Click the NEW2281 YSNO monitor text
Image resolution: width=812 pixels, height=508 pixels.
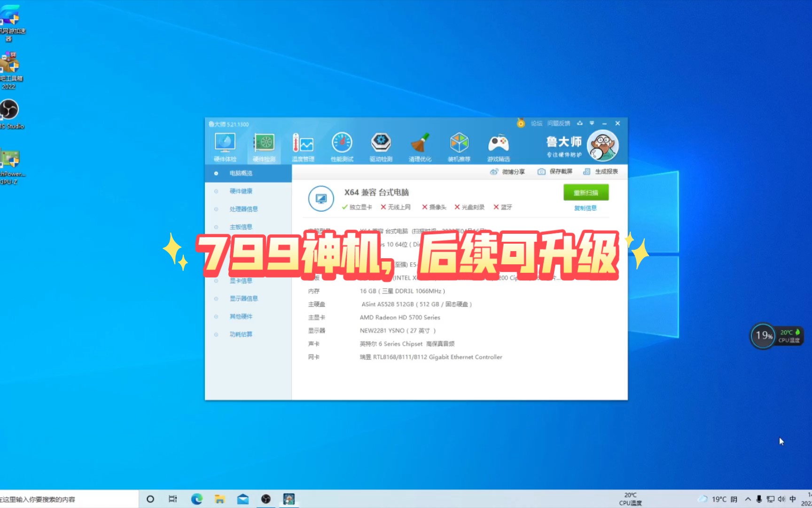pyautogui.click(x=398, y=331)
